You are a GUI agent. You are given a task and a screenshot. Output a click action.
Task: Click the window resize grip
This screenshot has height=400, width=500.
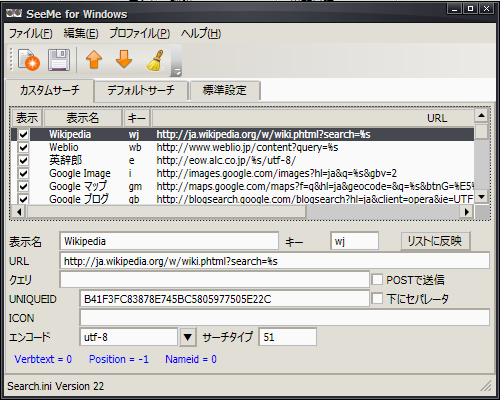[x=486, y=386]
